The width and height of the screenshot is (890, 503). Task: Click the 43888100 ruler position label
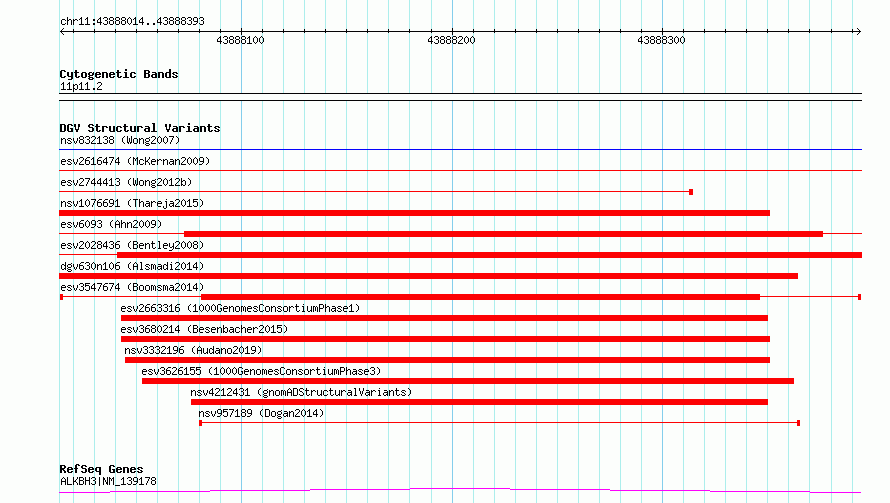pyautogui.click(x=241, y=40)
